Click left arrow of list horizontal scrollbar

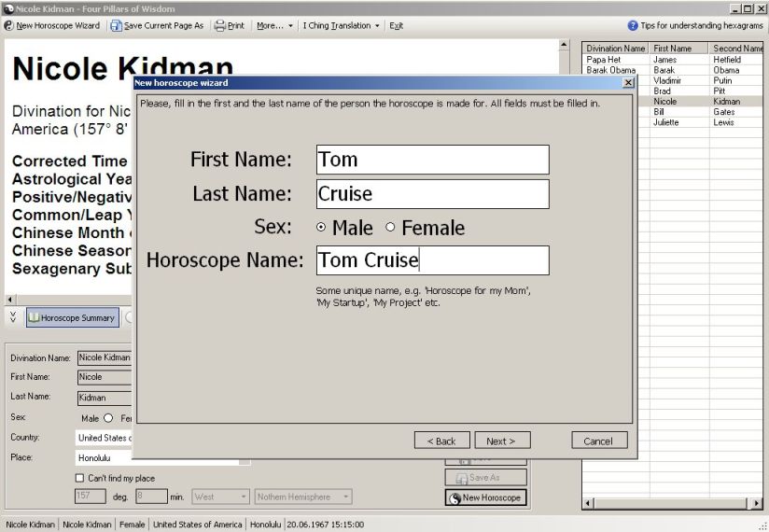[x=588, y=503]
